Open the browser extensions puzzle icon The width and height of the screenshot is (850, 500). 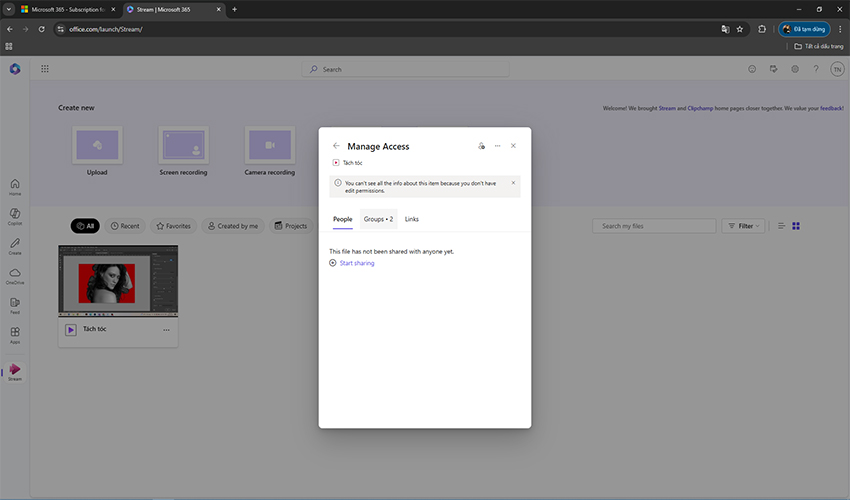pyautogui.click(x=762, y=29)
